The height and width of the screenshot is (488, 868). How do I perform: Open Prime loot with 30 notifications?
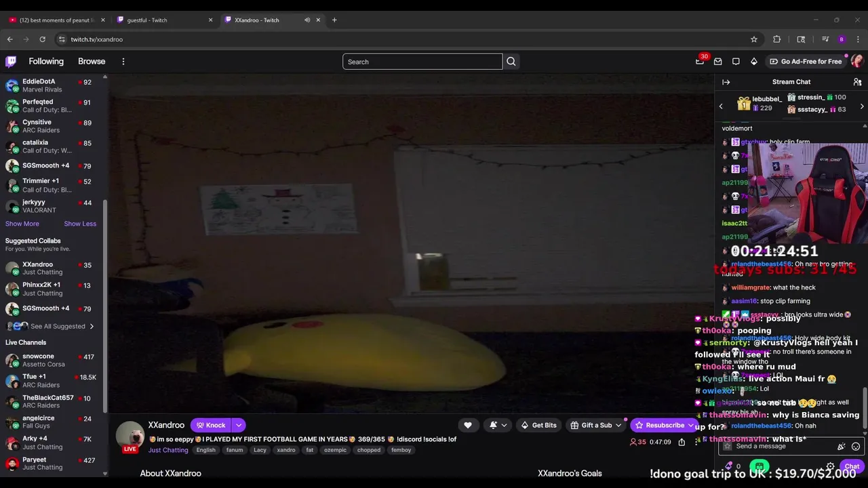pyautogui.click(x=700, y=62)
